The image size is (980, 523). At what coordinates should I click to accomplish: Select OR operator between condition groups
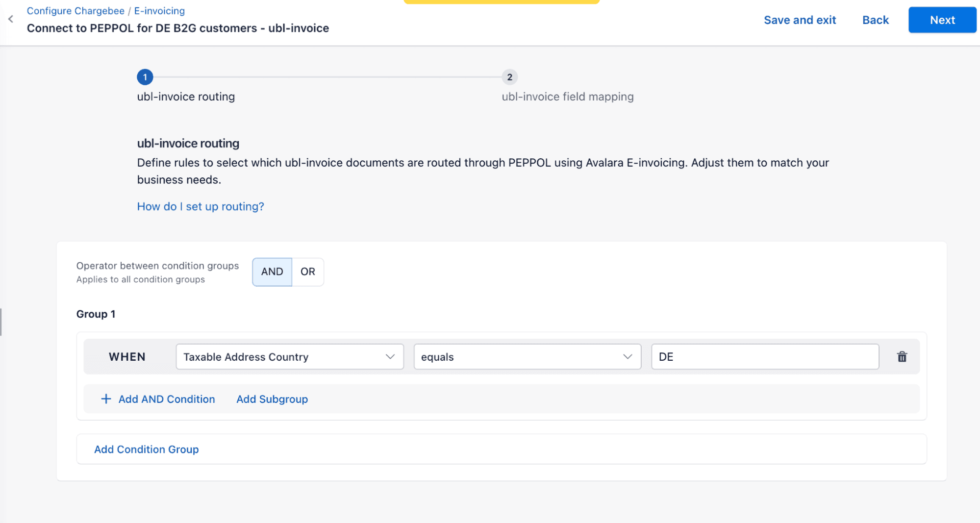click(308, 272)
